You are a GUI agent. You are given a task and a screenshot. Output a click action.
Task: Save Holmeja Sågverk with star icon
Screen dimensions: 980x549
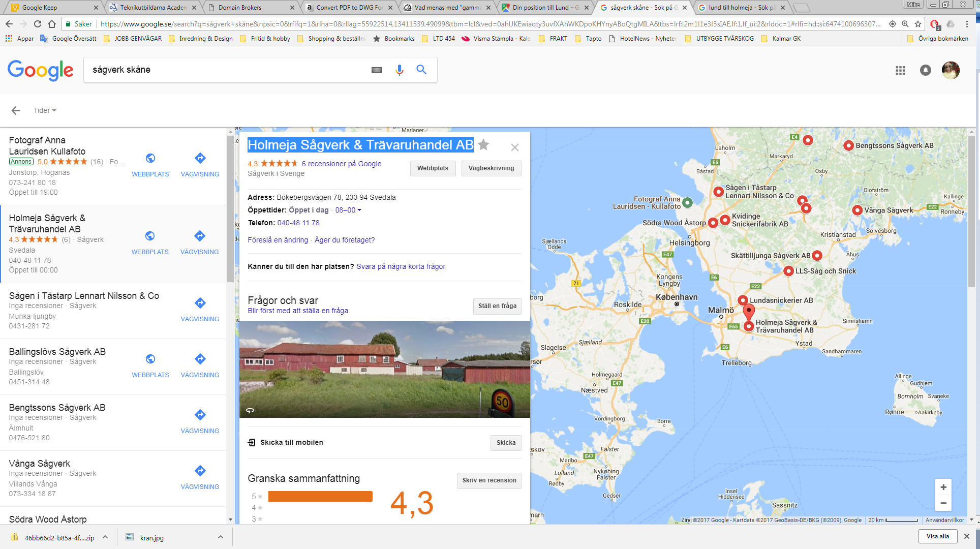484,145
